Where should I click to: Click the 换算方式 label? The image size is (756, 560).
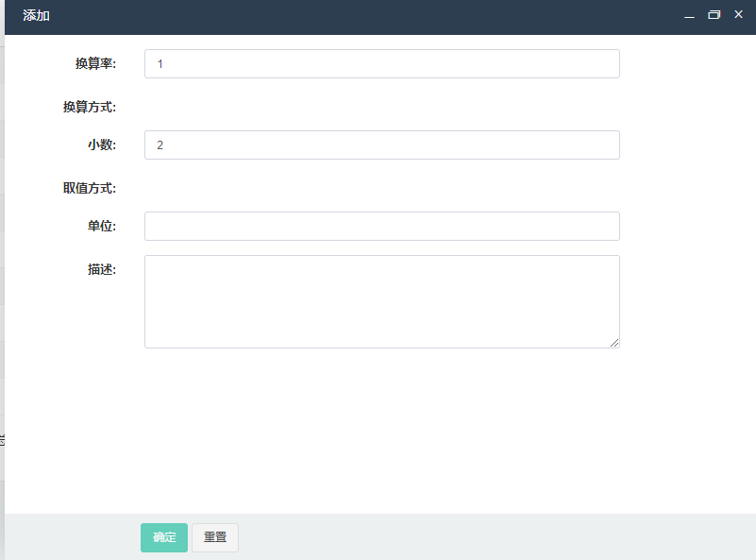coord(90,107)
